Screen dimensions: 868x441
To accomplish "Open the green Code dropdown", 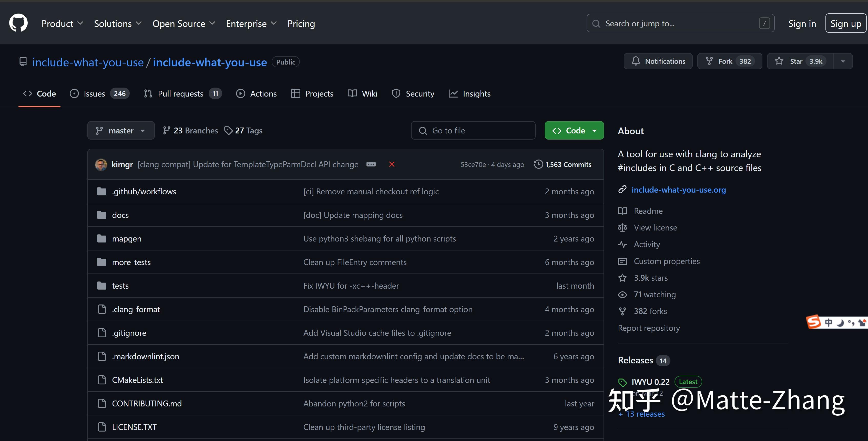I will tap(574, 131).
